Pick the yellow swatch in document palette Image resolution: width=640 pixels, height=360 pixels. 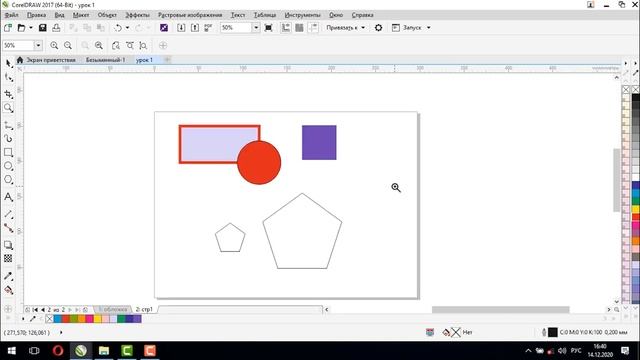[97, 319]
